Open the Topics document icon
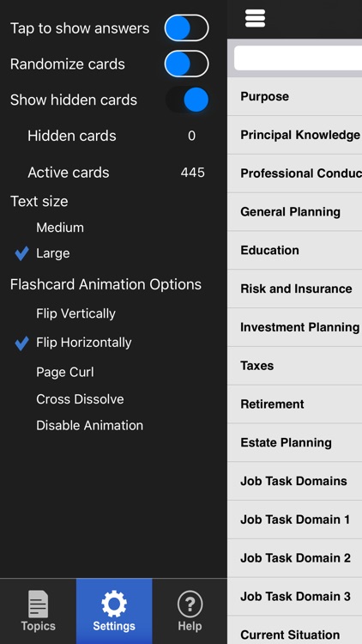 [x=38, y=605]
